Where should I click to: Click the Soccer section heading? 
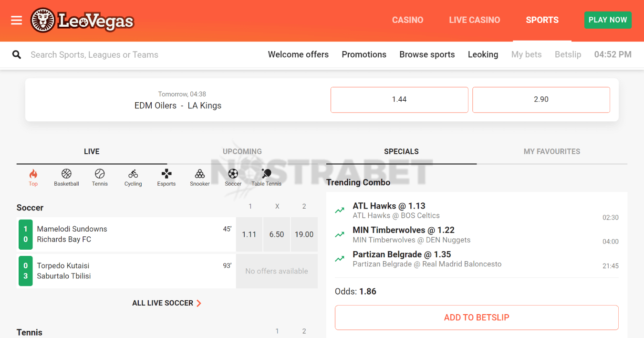30,208
